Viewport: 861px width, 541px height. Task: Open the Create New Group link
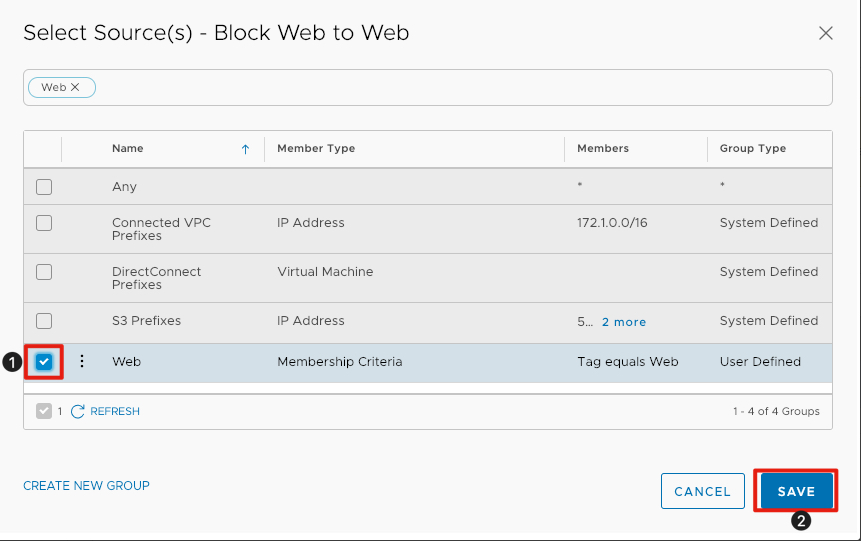pos(86,486)
